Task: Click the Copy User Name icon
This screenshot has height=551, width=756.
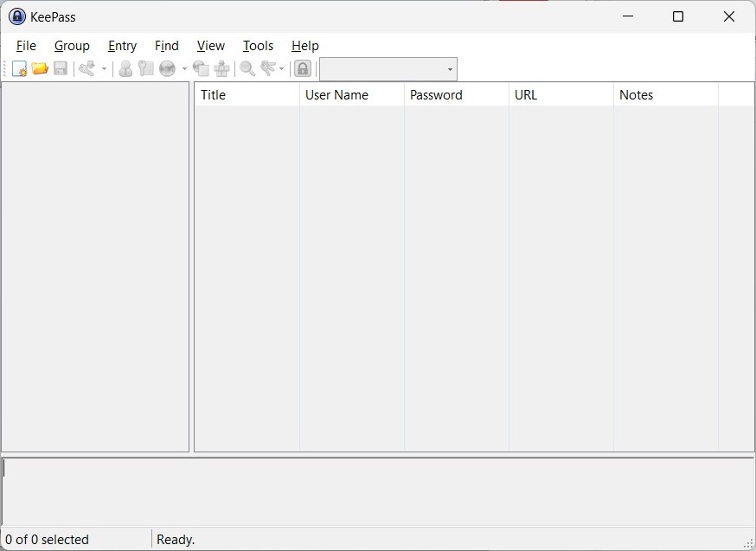Action: 125,69
